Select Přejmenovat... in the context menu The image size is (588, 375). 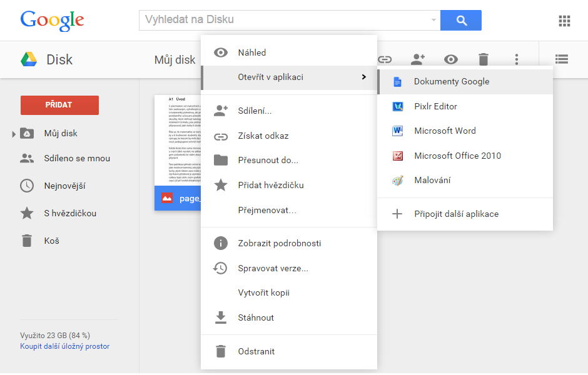tap(289, 210)
